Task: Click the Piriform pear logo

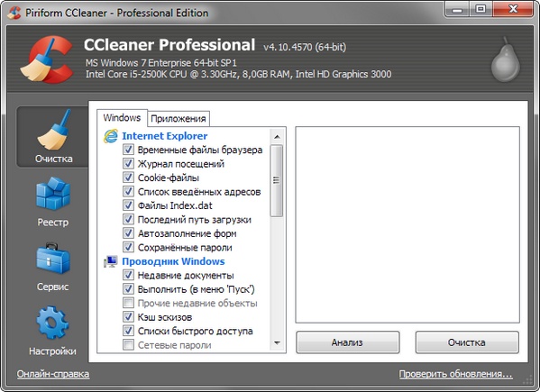Action: 505,59
